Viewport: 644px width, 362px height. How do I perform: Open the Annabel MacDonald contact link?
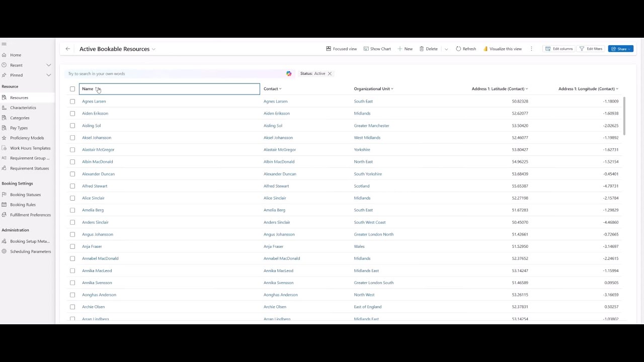(x=282, y=258)
